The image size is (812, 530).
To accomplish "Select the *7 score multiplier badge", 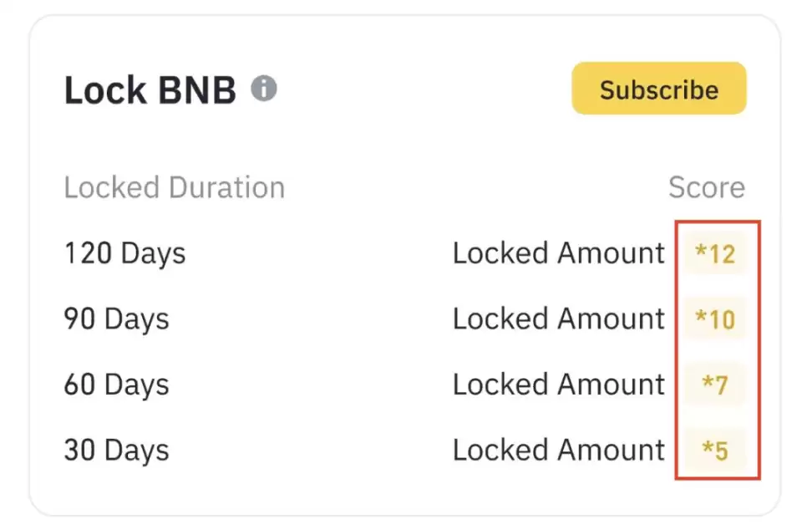I will pos(717,385).
